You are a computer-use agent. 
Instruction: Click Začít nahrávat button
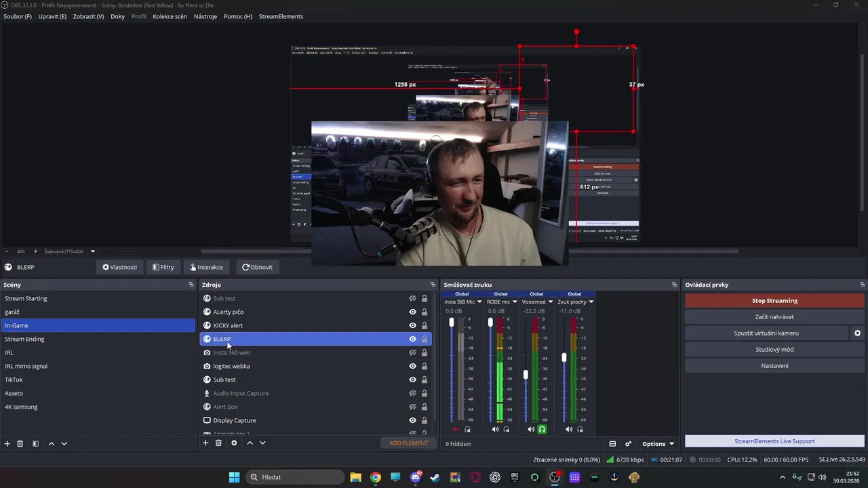pyautogui.click(x=774, y=317)
